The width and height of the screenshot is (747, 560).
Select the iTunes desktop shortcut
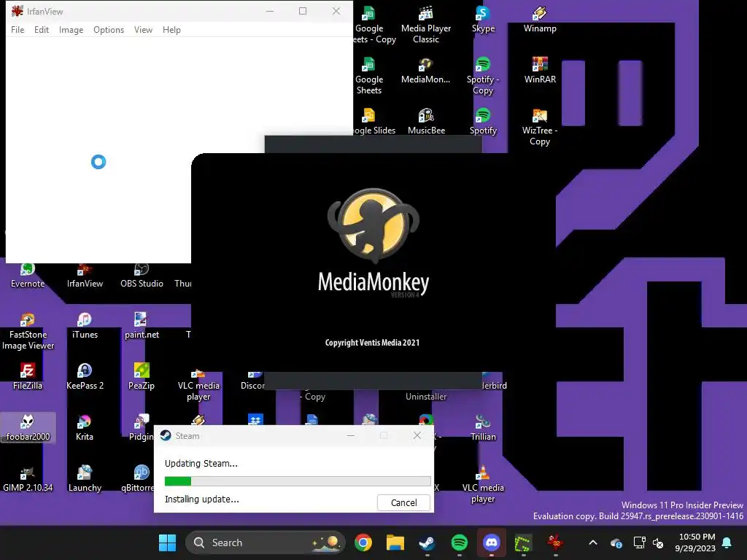85,326
